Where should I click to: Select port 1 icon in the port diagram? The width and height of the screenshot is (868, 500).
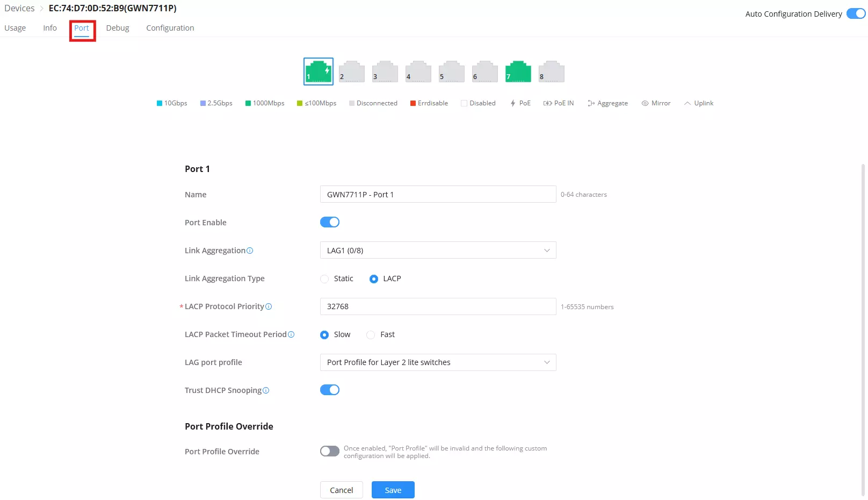pos(319,72)
